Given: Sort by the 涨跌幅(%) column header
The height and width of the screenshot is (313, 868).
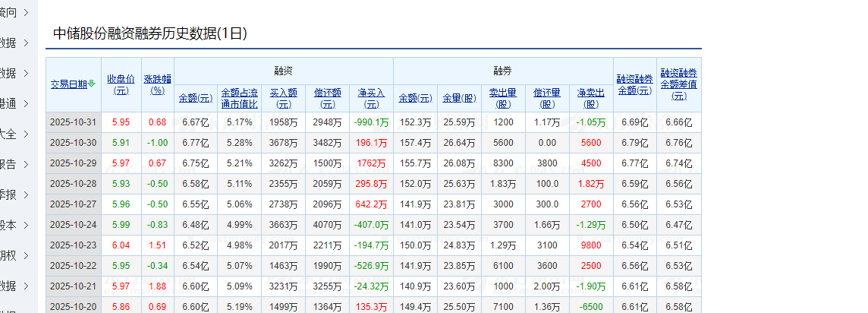Looking at the screenshot, I should click(x=158, y=85).
